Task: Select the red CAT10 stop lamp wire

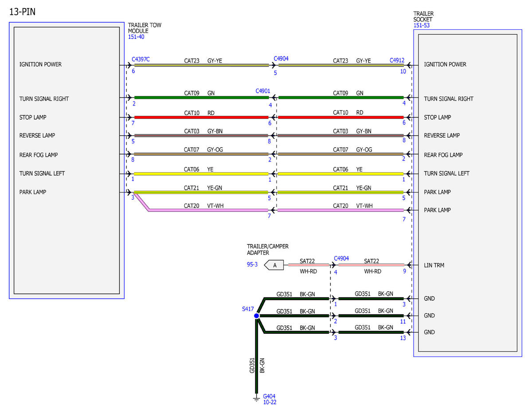Action: pyautogui.click(x=202, y=117)
